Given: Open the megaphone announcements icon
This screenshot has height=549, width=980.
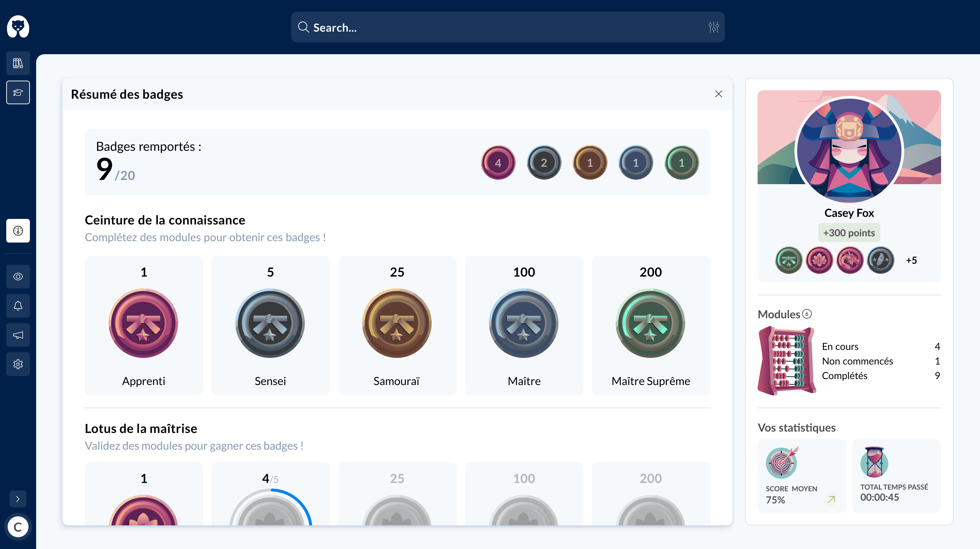Looking at the screenshot, I should point(18,335).
